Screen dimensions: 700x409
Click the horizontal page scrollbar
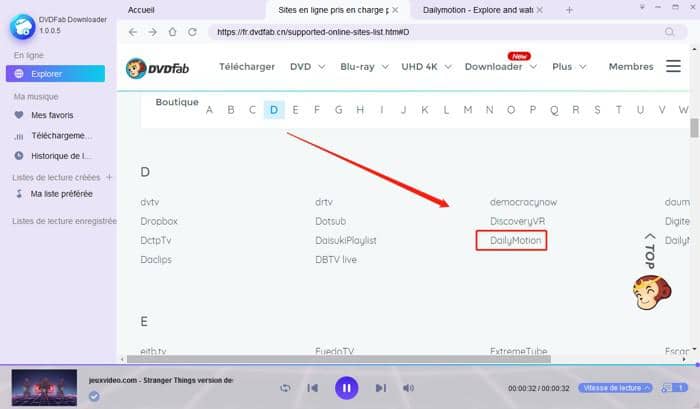pyautogui.click(x=338, y=359)
